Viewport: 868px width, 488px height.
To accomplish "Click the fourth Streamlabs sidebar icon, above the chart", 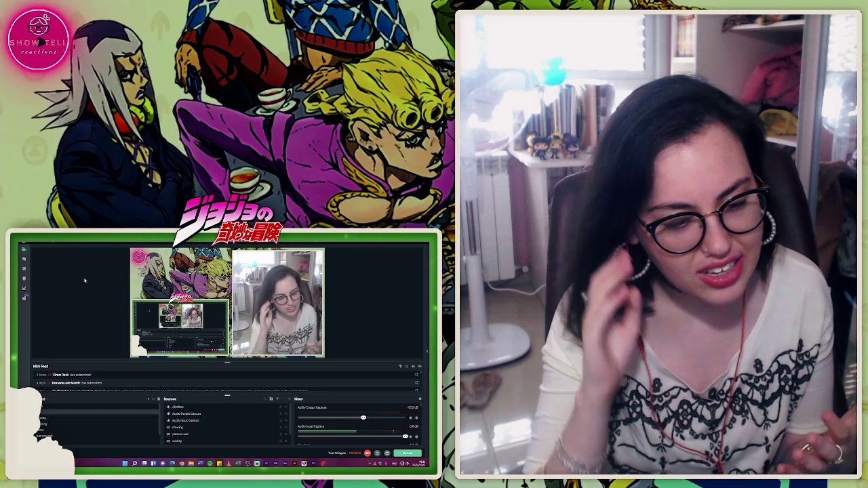I will (x=24, y=279).
